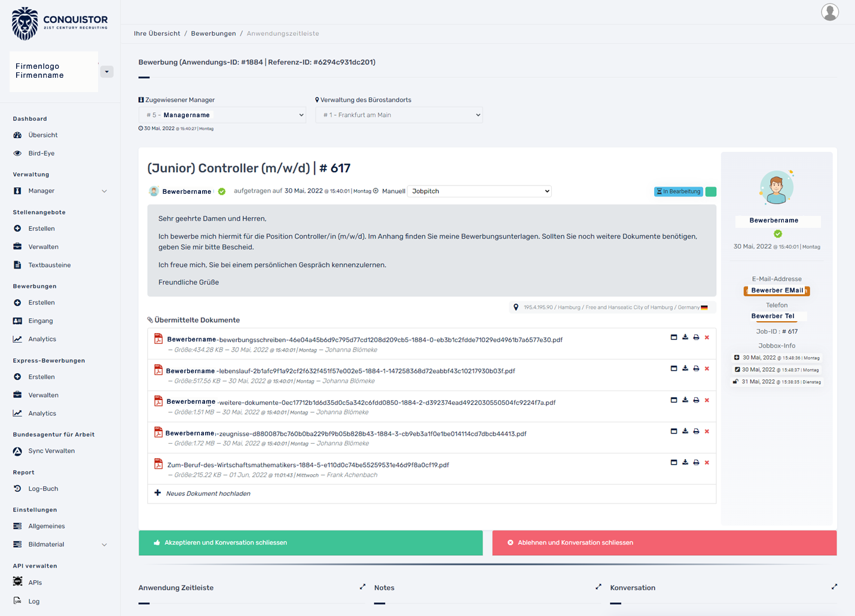855x616 pixels.
Task: Download the Zum-Beruf-des-Wirtschaftsmathematikers PDF
Action: point(685,462)
